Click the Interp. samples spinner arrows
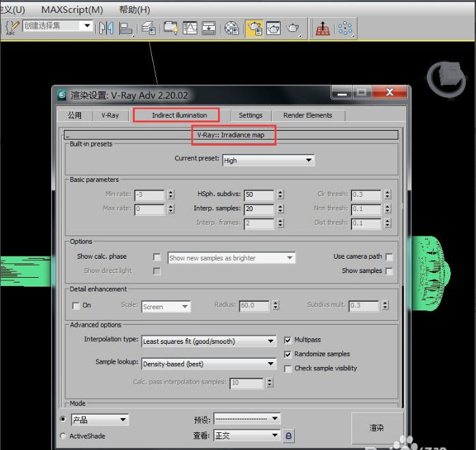 click(x=281, y=209)
